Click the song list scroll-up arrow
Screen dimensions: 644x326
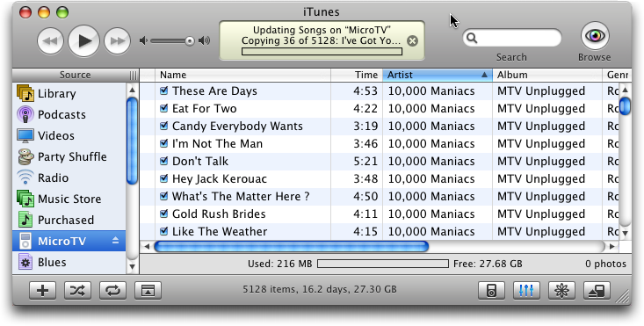tap(625, 90)
